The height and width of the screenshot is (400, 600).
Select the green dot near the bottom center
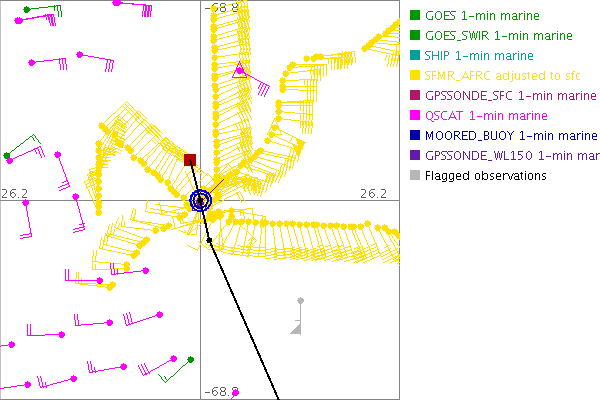coord(190,359)
